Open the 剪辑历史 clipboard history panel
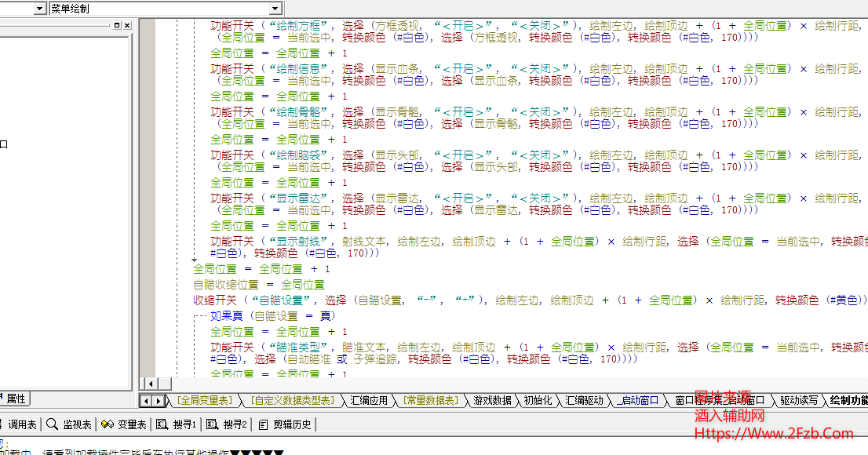868x455 pixels. coord(284,424)
